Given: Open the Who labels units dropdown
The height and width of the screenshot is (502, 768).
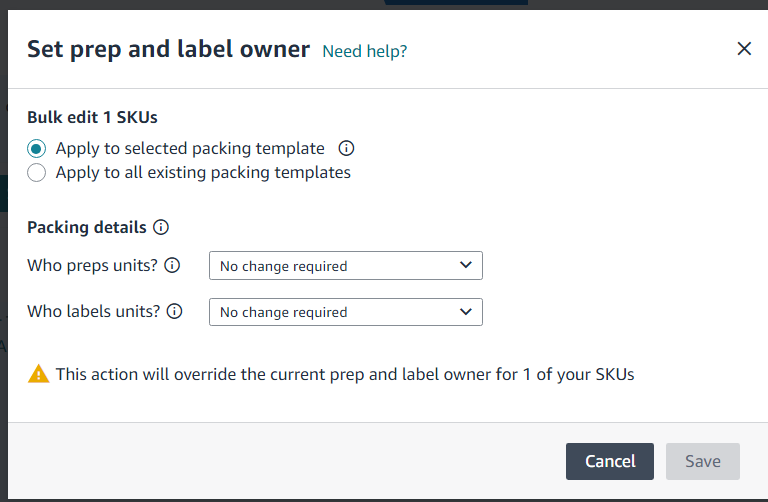Looking at the screenshot, I should pyautogui.click(x=346, y=312).
